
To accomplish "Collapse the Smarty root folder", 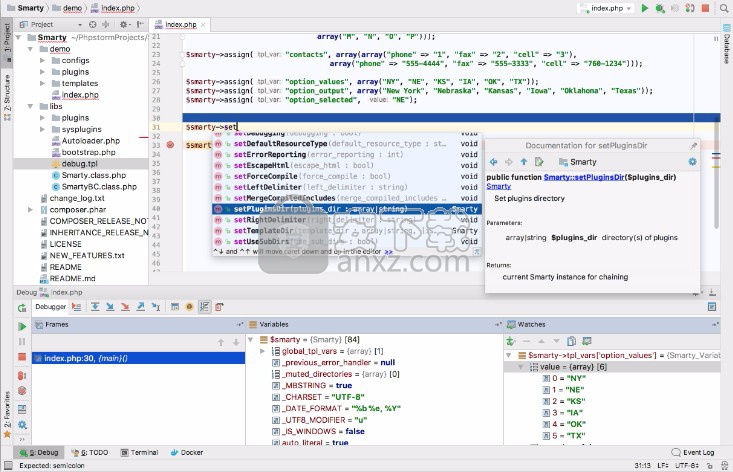I will (19, 37).
